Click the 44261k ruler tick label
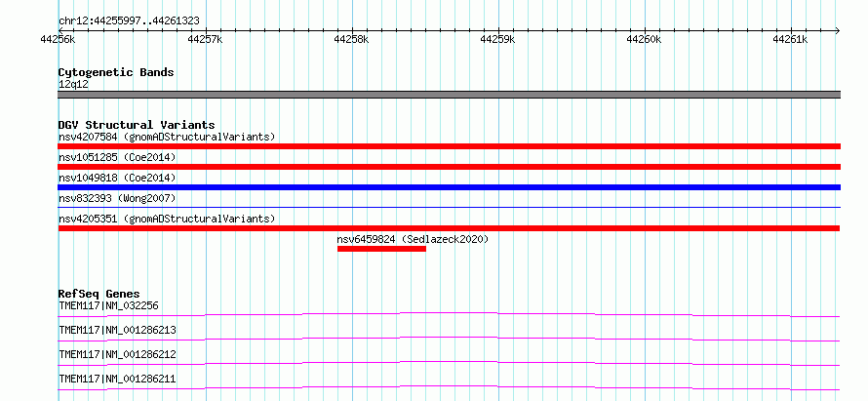 click(791, 39)
